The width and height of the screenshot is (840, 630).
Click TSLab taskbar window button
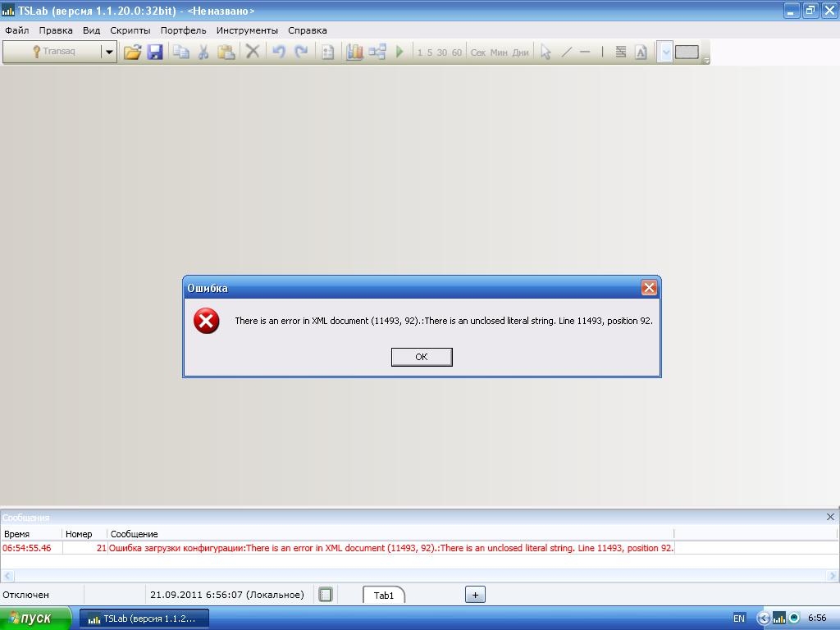(x=144, y=619)
